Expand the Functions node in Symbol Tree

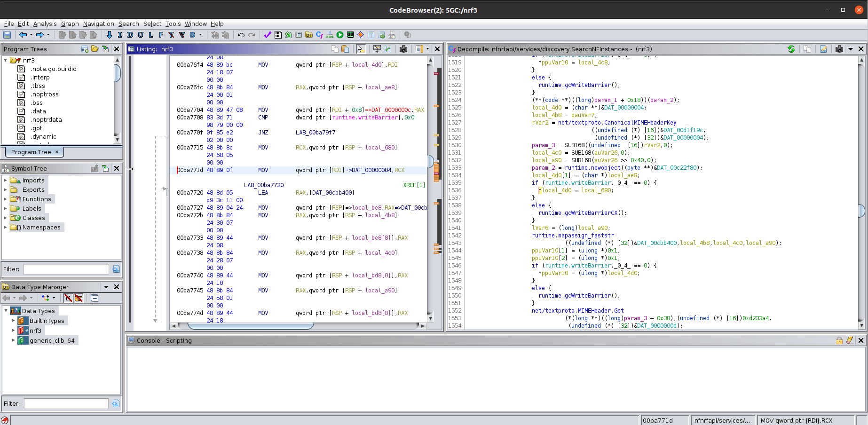[6, 199]
